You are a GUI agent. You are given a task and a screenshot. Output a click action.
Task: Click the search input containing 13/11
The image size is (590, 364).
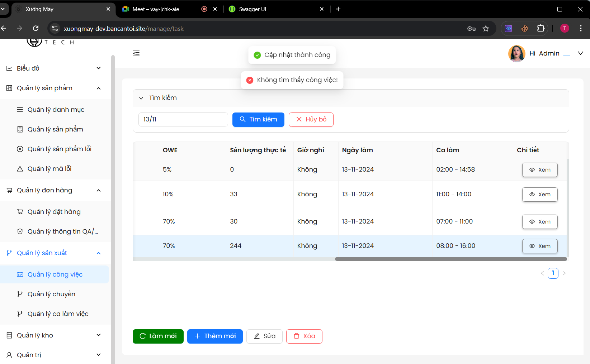tap(183, 120)
